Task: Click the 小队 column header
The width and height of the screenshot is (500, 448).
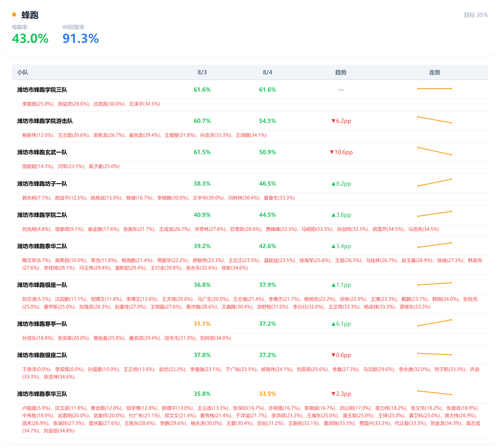Action: pos(23,72)
